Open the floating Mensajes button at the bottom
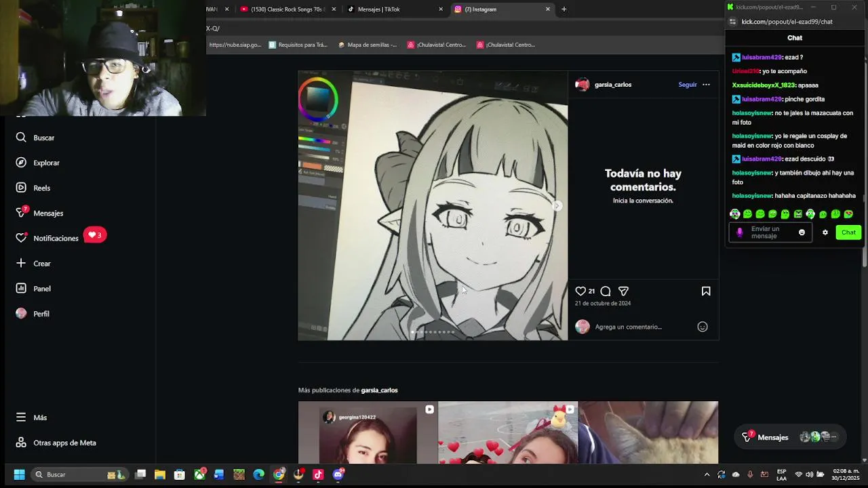The height and width of the screenshot is (488, 868). click(x=789, y=437)
